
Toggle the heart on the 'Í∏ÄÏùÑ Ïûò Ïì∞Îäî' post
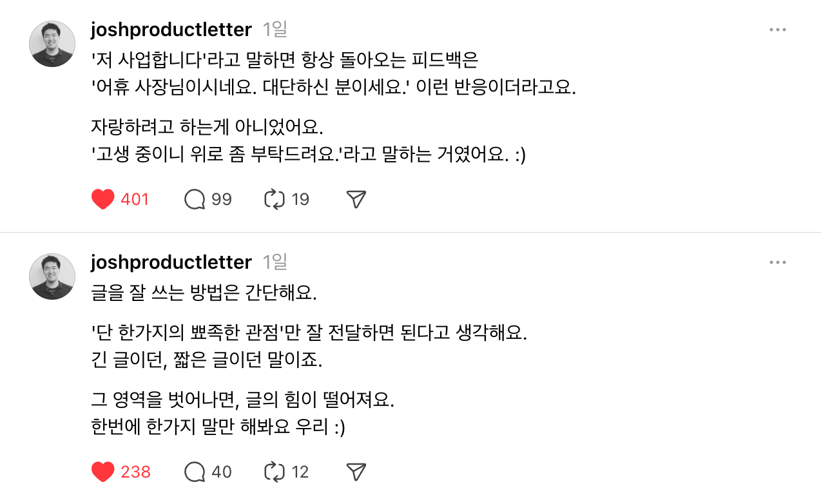103,472
